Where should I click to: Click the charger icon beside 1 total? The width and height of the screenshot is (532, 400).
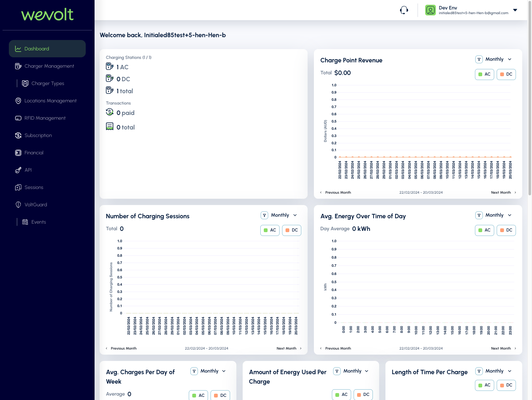[110, 90]
